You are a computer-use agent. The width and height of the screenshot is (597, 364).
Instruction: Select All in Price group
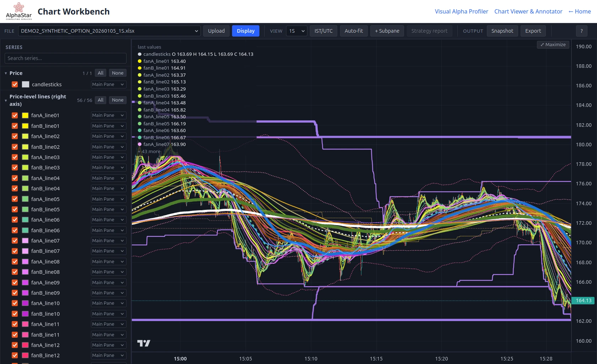pyautogui.click(x=101, y=73)
